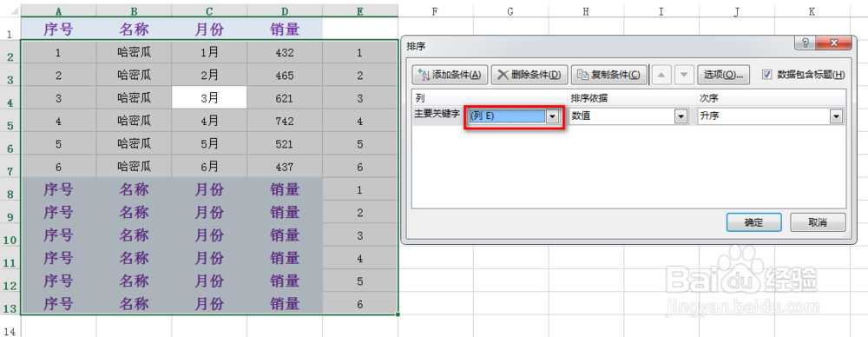Click cell D3 with value 465
This screenshot has width=868, height=337.
284,76
